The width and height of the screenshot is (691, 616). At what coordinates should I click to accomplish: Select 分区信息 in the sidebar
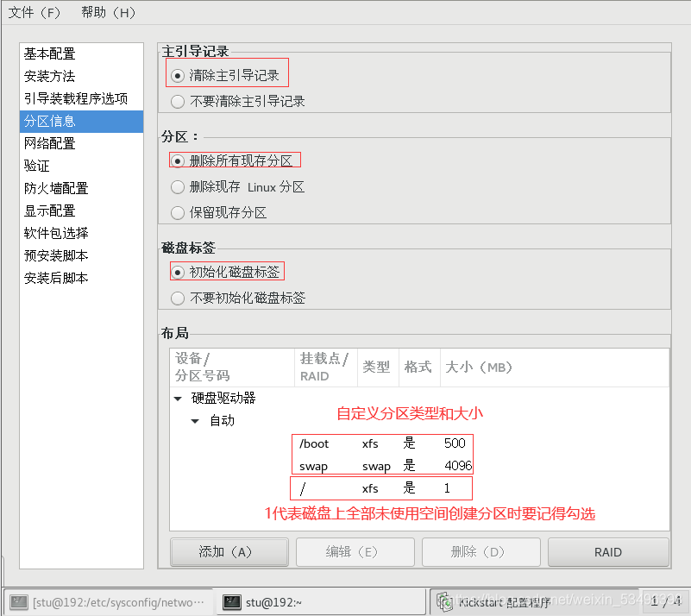point(82,121)
